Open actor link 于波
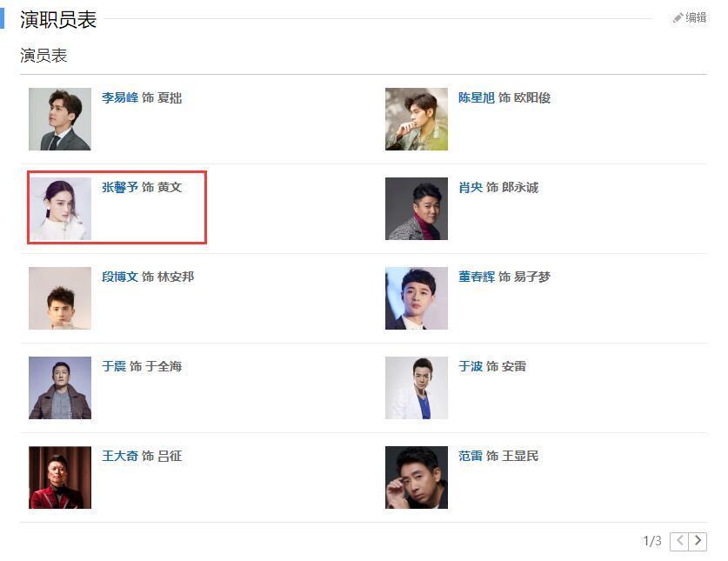Viewport: 728px width, 561px height. coord(471,367)
